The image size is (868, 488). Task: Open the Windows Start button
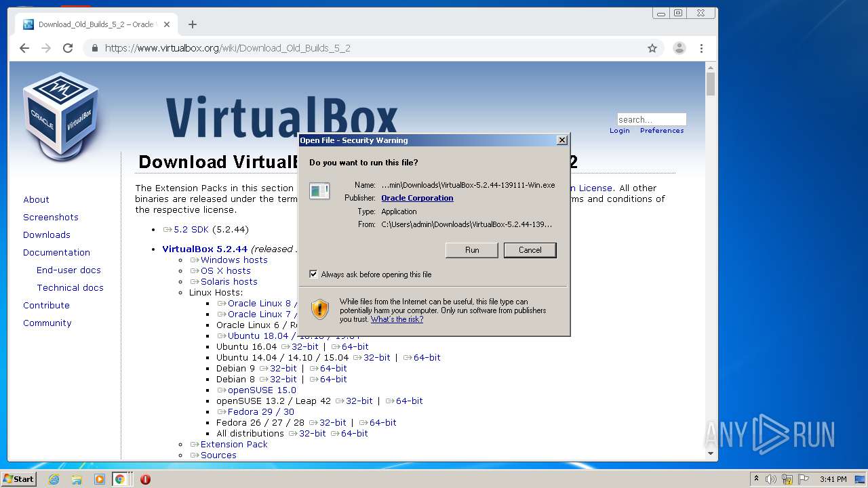[18, 479]
